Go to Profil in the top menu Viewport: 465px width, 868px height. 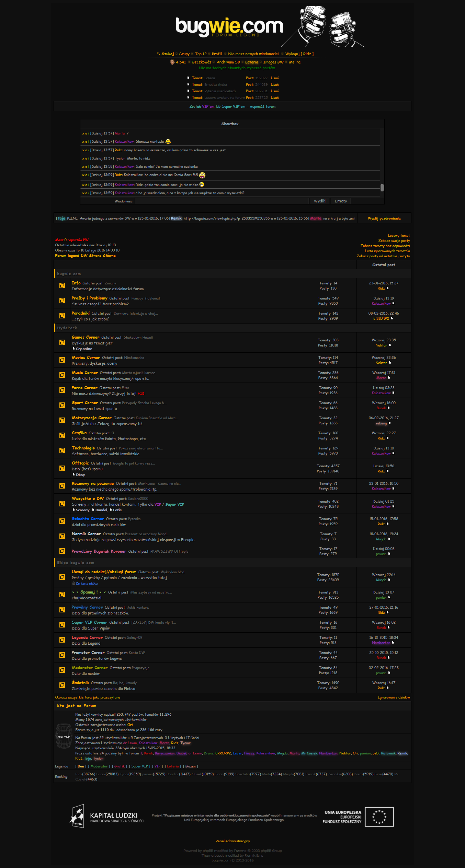[217, 54]
